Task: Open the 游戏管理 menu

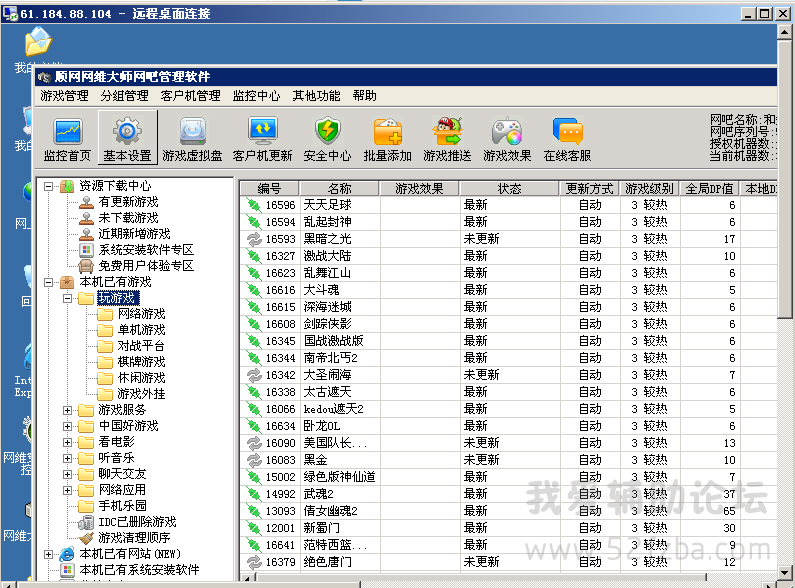Action: pos(64,96)
